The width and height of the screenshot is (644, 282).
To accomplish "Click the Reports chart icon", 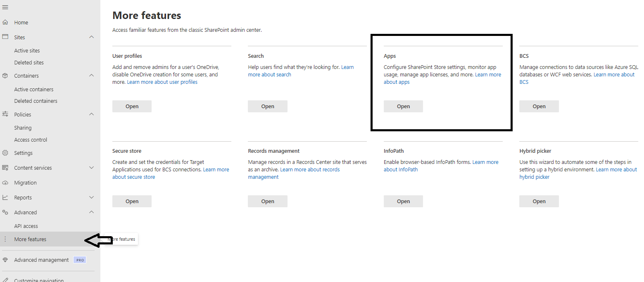I will point(5,197).
